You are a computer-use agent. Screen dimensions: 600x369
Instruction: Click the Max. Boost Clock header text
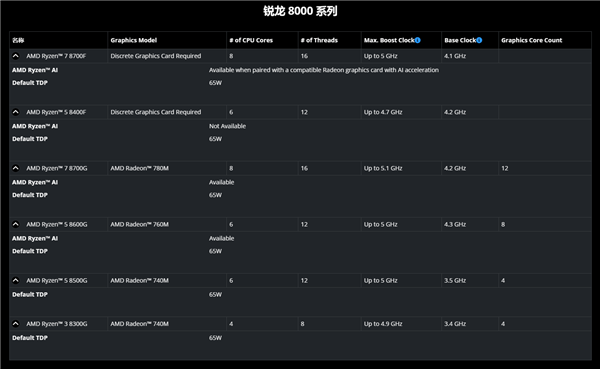click(x=389, y=40)
